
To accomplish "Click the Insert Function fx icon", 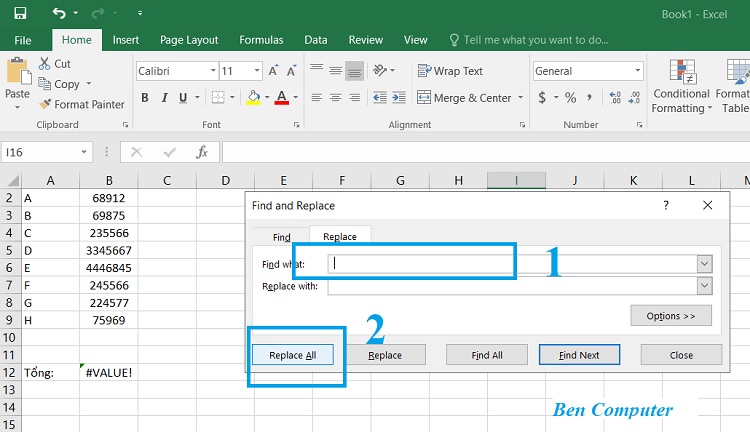I will pos(202,152).
